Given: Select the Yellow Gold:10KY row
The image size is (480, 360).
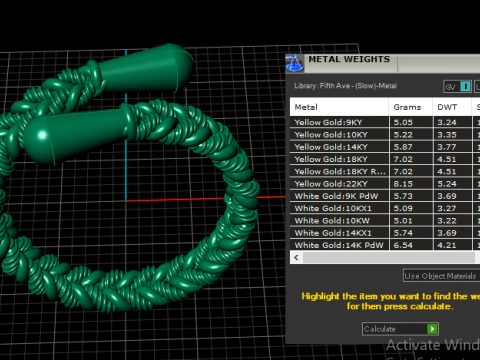Looking at the screenshot, I should click(385, 135).
